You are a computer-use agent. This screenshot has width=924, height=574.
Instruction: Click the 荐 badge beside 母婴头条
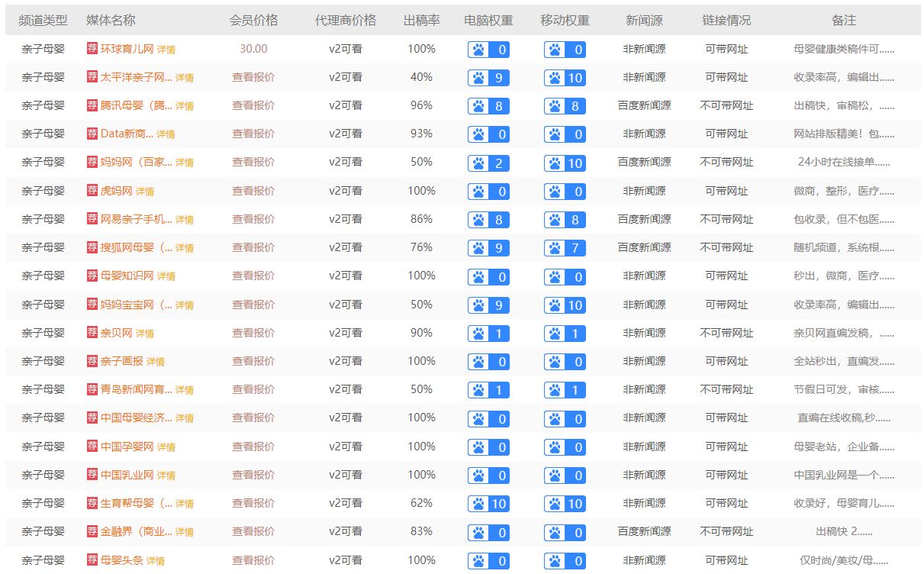(x=92, y=560)
